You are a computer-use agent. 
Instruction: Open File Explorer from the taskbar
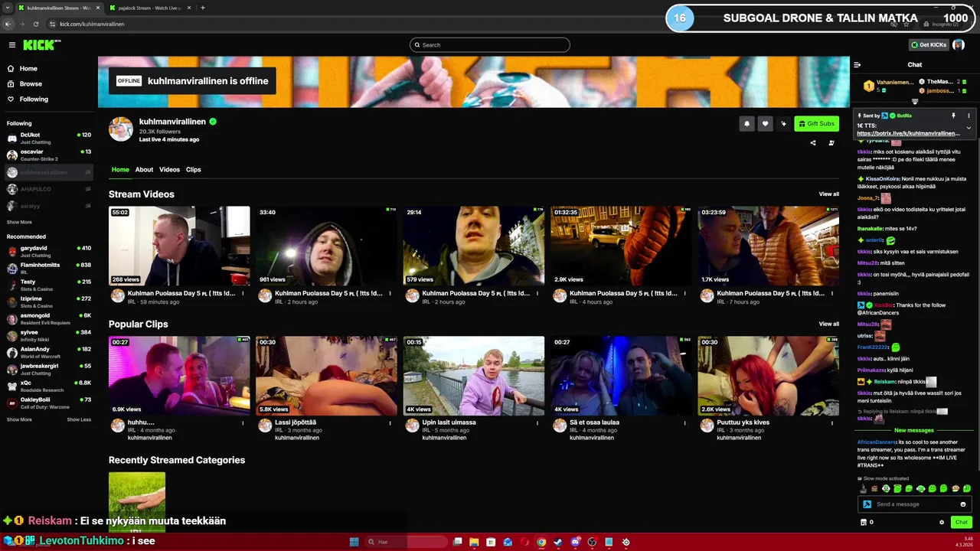click(474, 542)
